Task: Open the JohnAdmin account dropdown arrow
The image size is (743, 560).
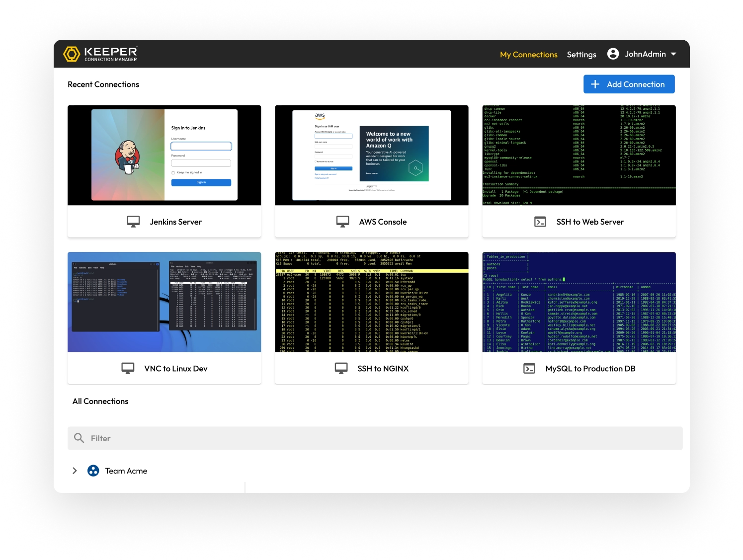Action: coord(673,54)
